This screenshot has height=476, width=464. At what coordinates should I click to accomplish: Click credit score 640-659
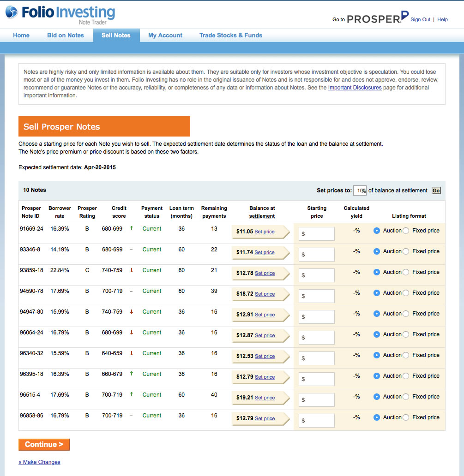[x=112, y=353]
